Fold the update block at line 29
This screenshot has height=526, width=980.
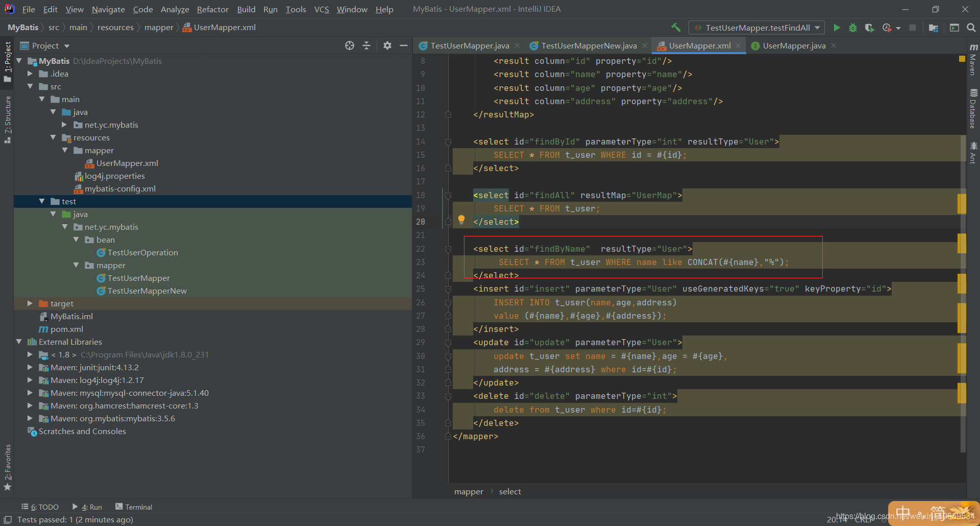[x=448, y=343]
